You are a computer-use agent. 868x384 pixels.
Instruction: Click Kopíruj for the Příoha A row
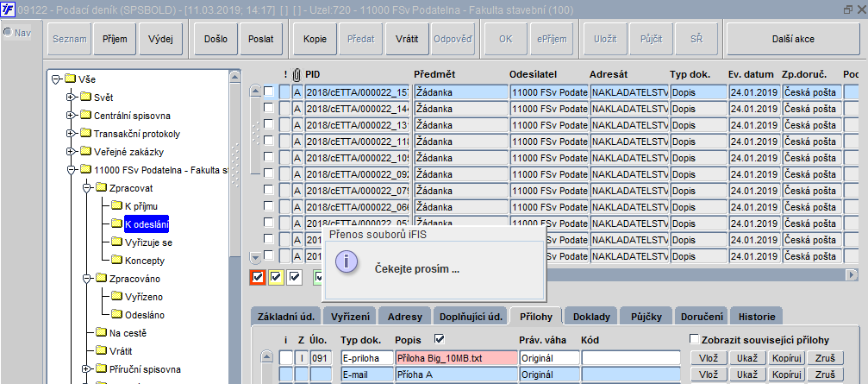click(786, 375)
